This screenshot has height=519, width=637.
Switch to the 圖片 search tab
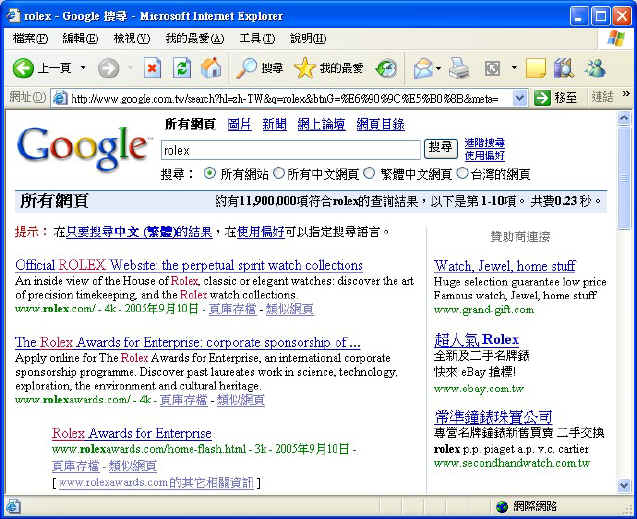[x=239, y=124]
